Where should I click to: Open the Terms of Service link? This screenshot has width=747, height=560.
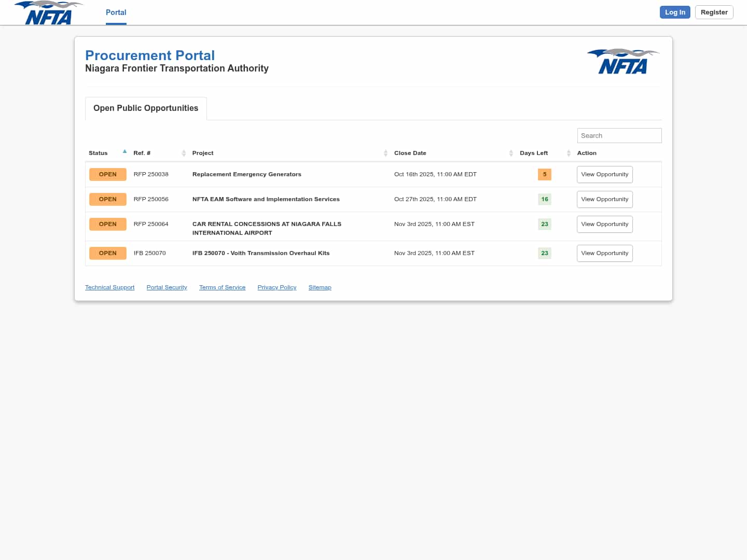tap(222, 287)
